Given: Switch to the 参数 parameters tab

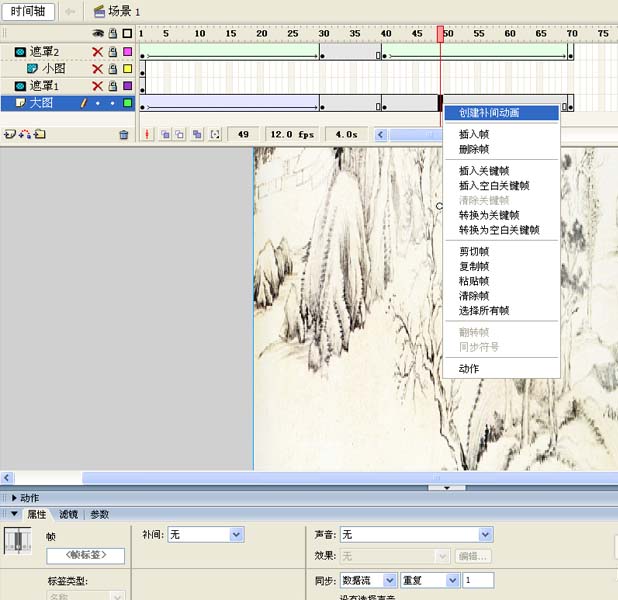Looking at the screenshot, I should point(99,514).
